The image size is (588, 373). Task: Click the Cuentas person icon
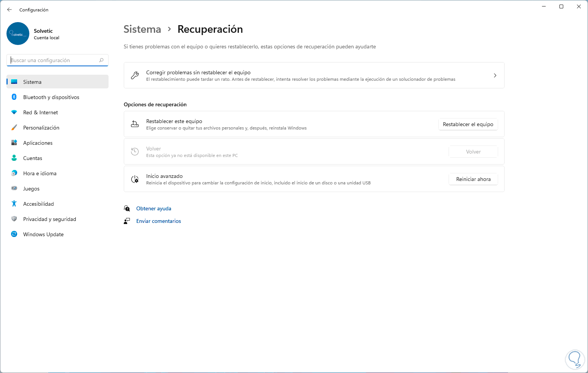coord(14,158)
